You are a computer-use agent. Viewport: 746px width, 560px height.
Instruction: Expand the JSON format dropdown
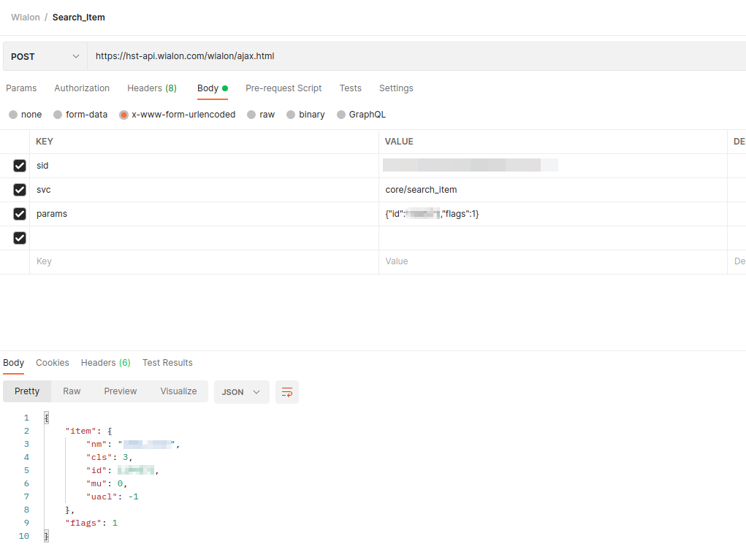pyautogui.click(x=241, y=392)
